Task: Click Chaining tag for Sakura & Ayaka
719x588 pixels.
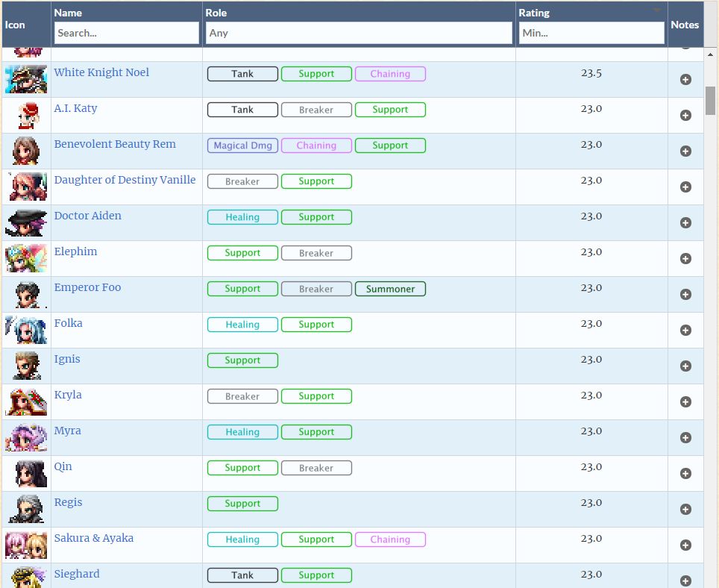Action: pos(390,539)
